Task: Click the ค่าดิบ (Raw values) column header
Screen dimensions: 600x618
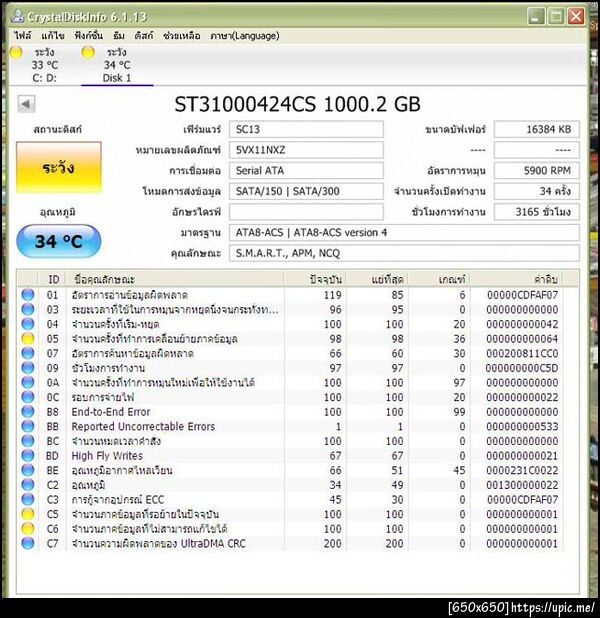Action: pos(516,279)
